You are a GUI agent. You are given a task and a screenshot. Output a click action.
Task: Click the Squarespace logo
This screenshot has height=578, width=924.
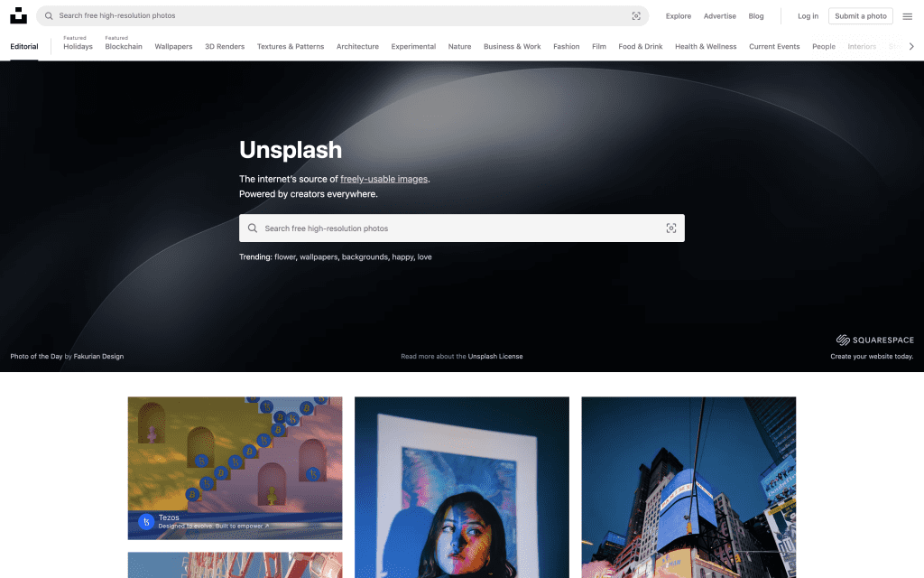[x=874, y=340]
